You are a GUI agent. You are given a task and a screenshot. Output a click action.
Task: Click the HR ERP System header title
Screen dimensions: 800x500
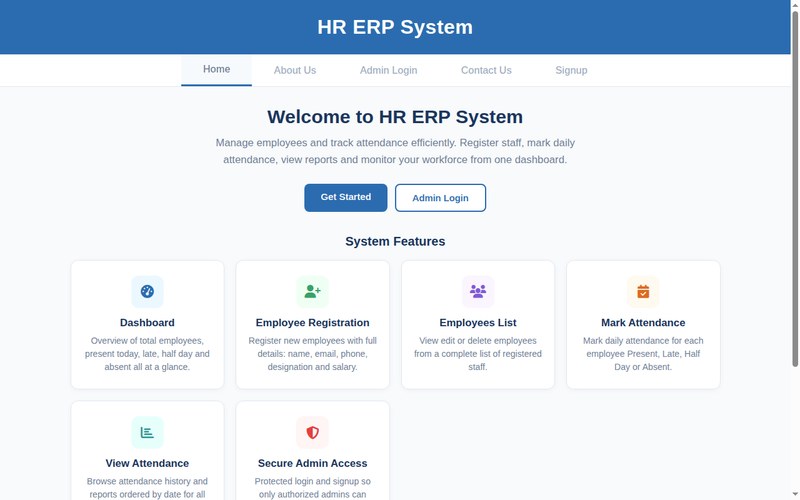pos(395,27)
